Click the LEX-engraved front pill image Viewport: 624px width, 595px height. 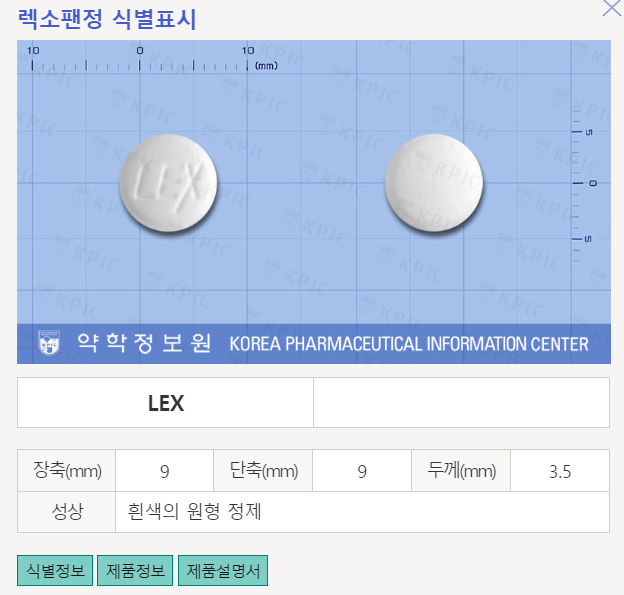168,183
